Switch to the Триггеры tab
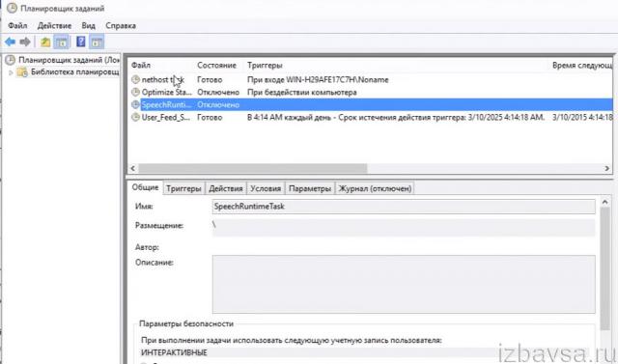The width and height of the screenshot is (618, 364). (x=183, y=188)
